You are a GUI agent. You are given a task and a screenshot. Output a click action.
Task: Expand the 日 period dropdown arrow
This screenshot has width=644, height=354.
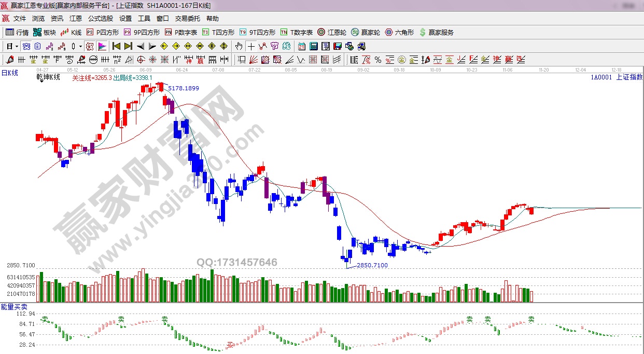click(x=17, y=46)
